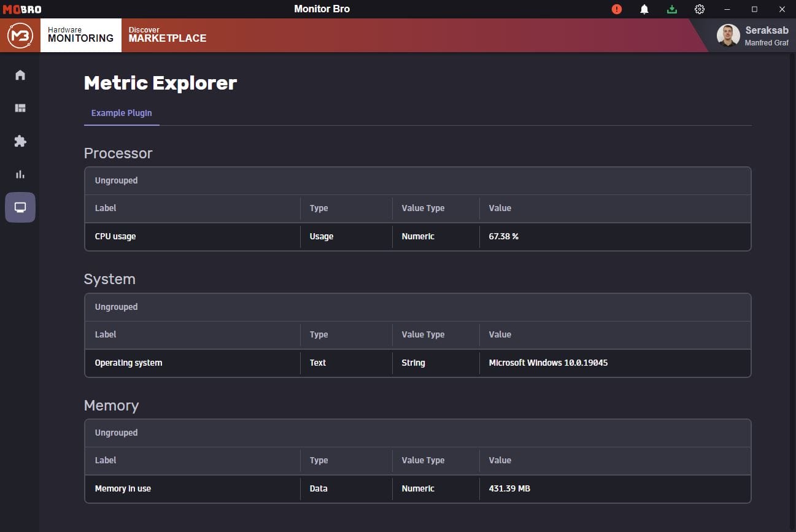The width and height of the screenshot is (796, 532).
Task: Open the Home page in sidebar
Action: [20, 75]
